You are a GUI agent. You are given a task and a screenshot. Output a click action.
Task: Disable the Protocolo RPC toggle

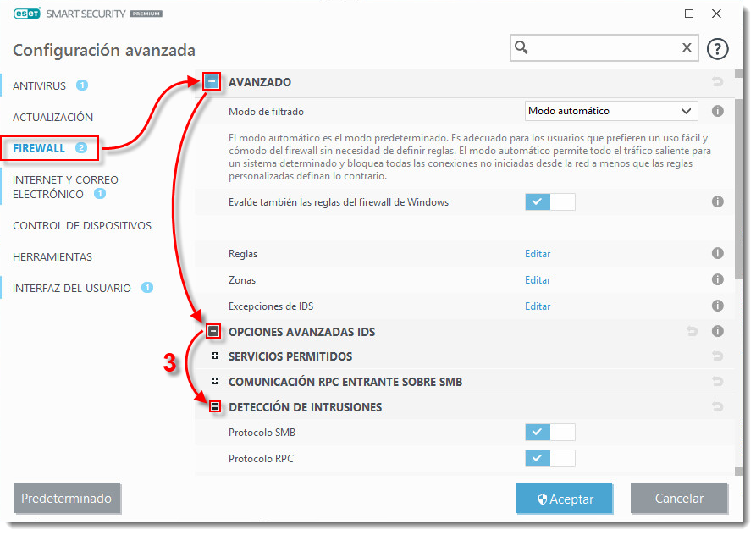click(x=549, y=459)
